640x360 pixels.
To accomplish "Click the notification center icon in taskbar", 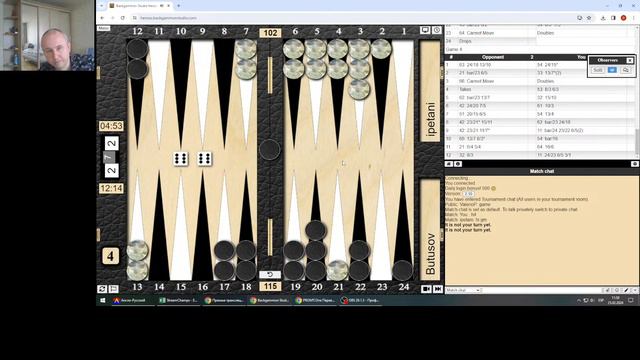I will pyautogui.click(x=631, y=300).
